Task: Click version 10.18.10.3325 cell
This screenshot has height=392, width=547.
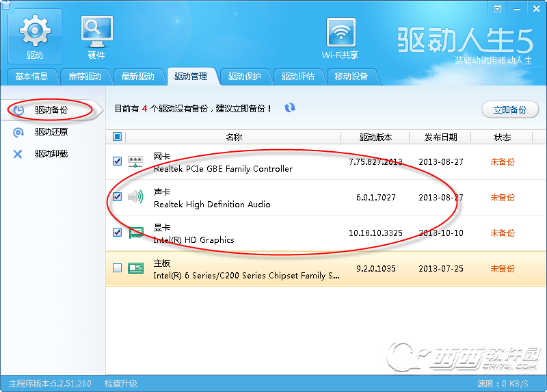Action: (375, 233)
